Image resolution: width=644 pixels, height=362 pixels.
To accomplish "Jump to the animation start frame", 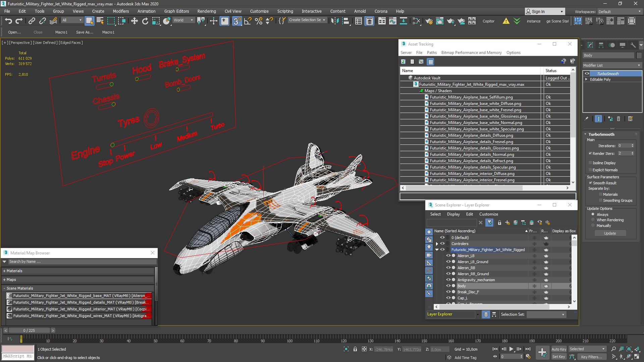I will [495, 349].
